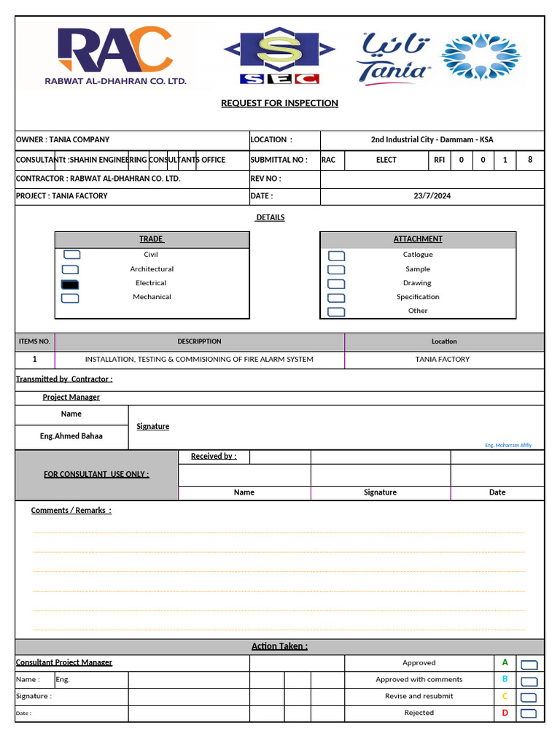Click the small blue Eng. Moharram Afifiy text
560x747 pixels.
click(x=508, y=446)
